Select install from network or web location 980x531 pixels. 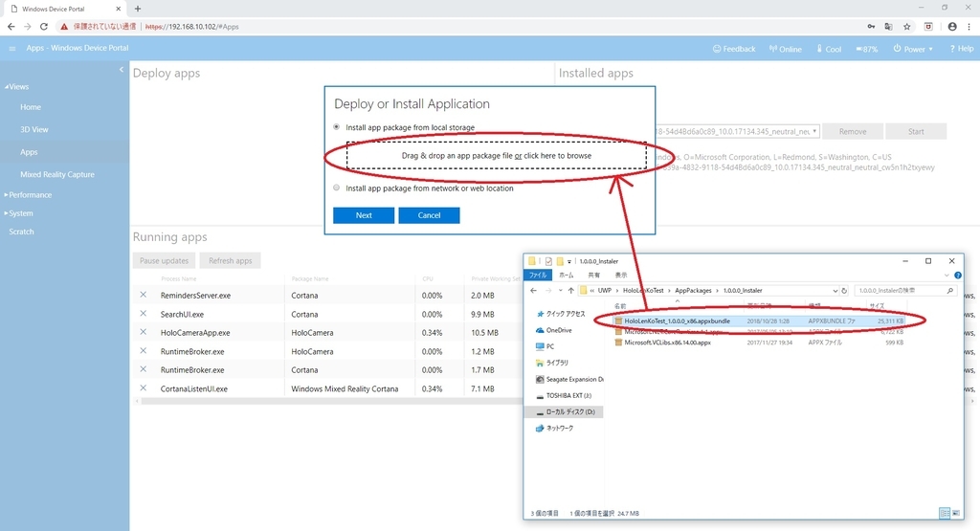(336, 188)
